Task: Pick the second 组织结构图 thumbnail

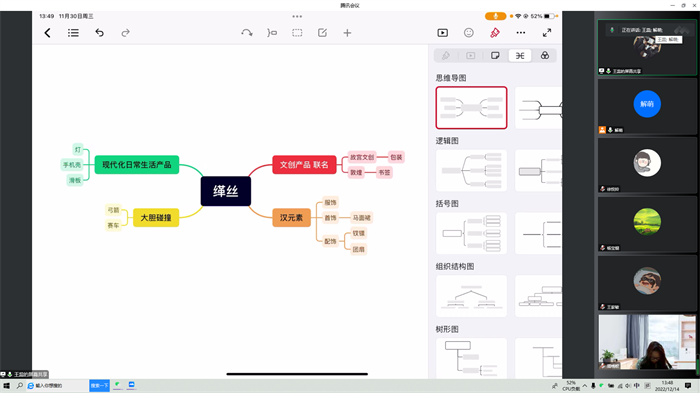Action: tap(538, 296)
